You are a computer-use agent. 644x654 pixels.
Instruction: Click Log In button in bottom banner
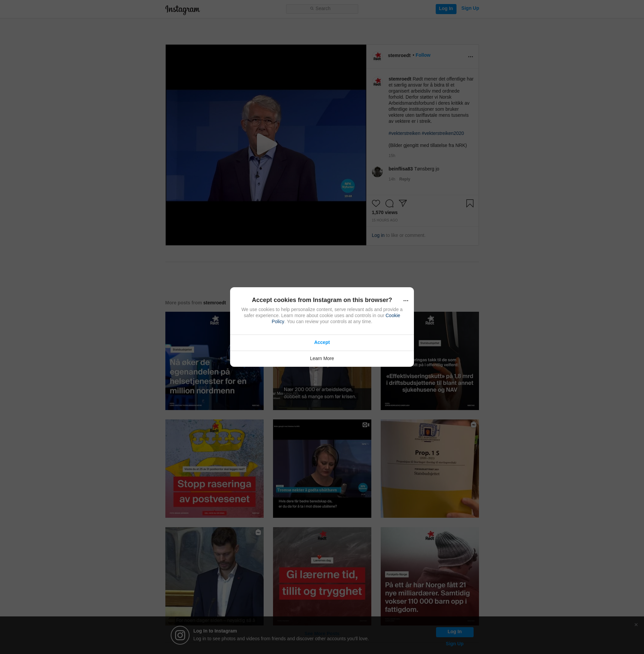pyautogui.click(x=454, y=632)
